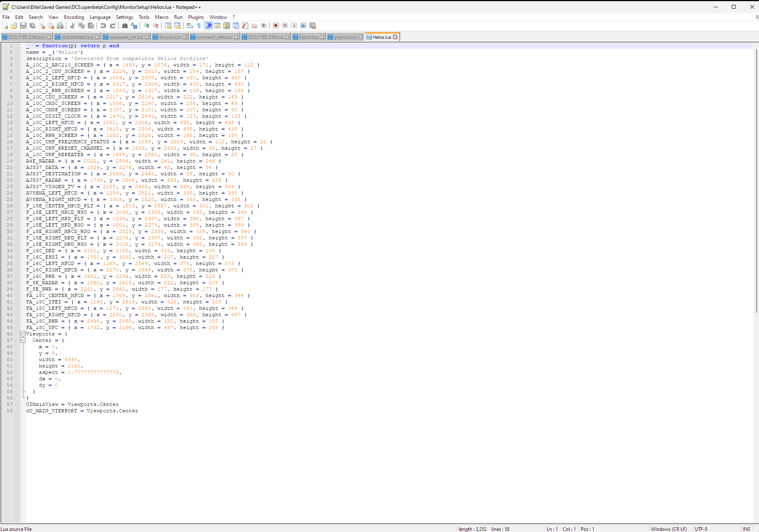
Task: Close current document using toolbar icon
Action: pyautogui.click(x=42, y=26)
